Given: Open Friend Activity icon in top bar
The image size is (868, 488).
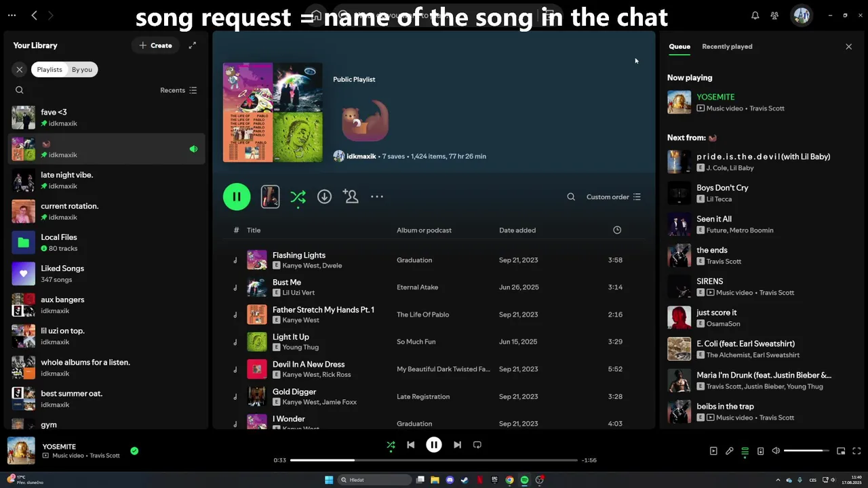Looking at the screenshot, I should (x=774, y=15).
